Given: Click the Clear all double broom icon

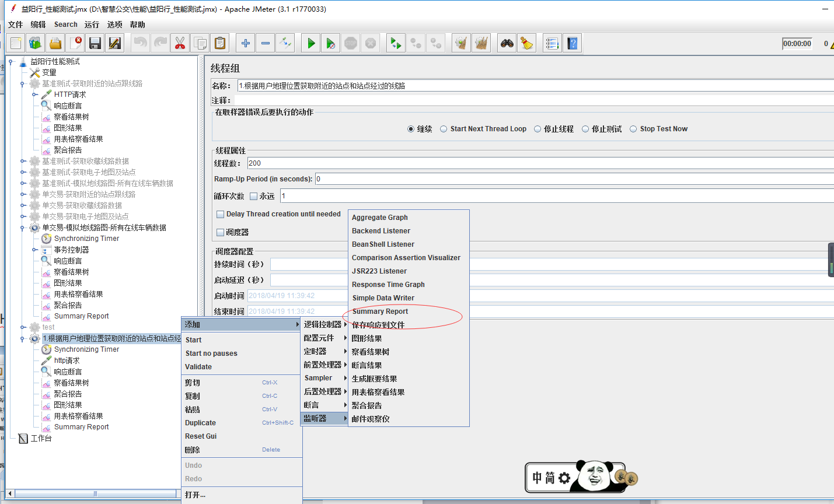Looking at the screenshot, I should pyautogui.click(x=481, y=43).
